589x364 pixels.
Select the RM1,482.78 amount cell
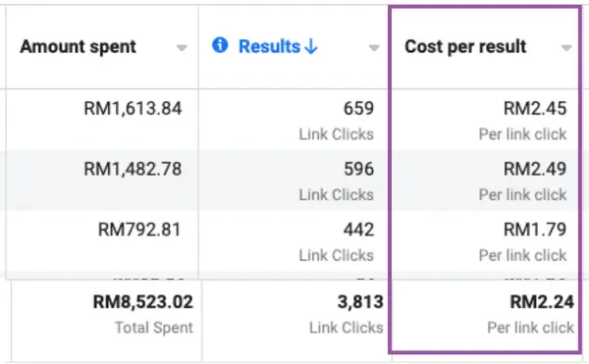tap(133, 169)
